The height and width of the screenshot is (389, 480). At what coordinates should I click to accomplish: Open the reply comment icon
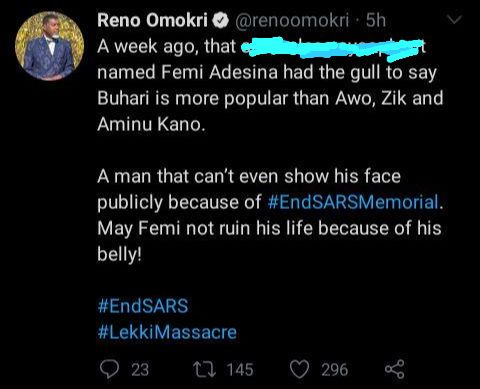coord(109,369)
